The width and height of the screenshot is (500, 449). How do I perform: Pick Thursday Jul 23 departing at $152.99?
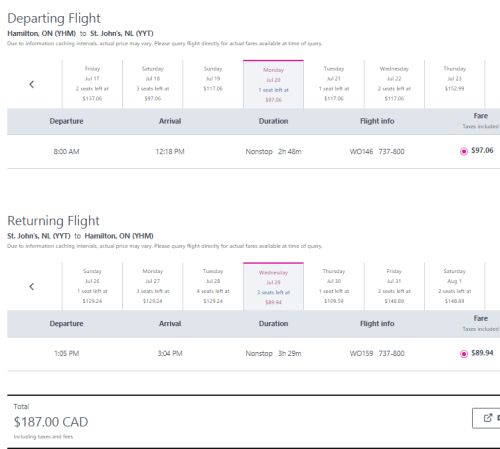pos(455,84)
